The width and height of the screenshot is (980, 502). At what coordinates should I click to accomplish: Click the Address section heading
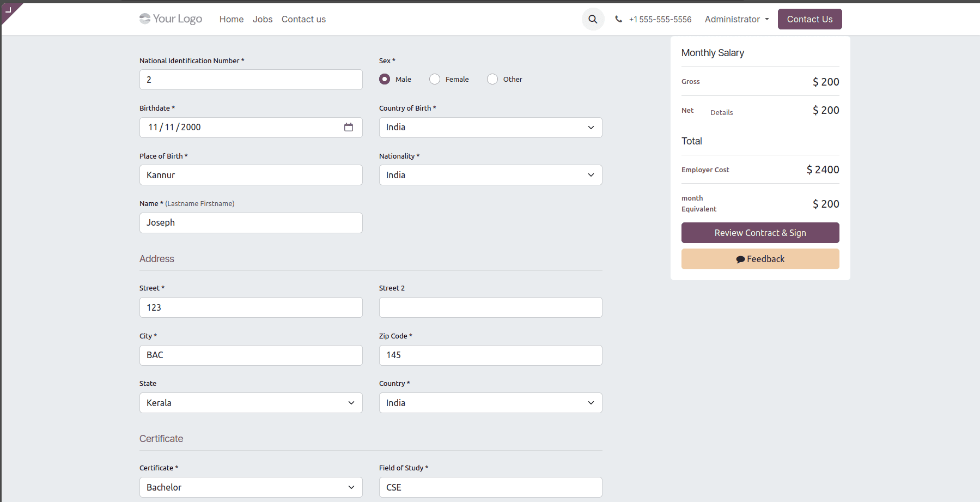pos(157,259)
